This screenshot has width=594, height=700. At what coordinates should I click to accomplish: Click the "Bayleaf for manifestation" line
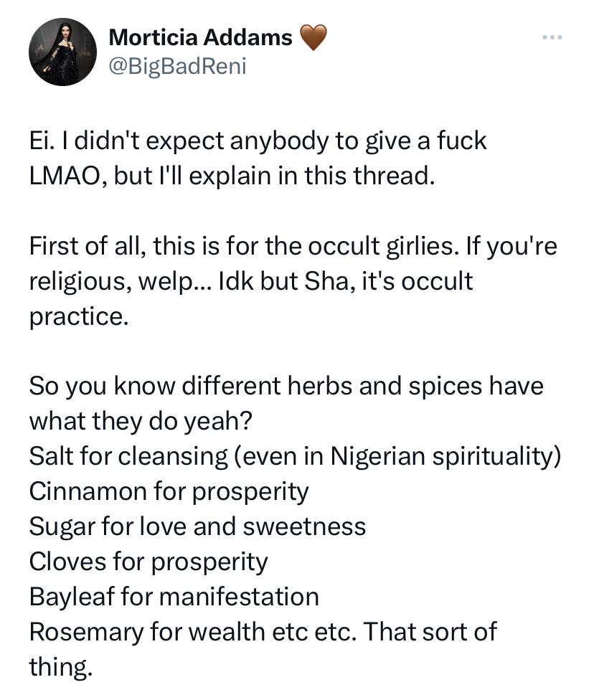click(x=174, y=597)
